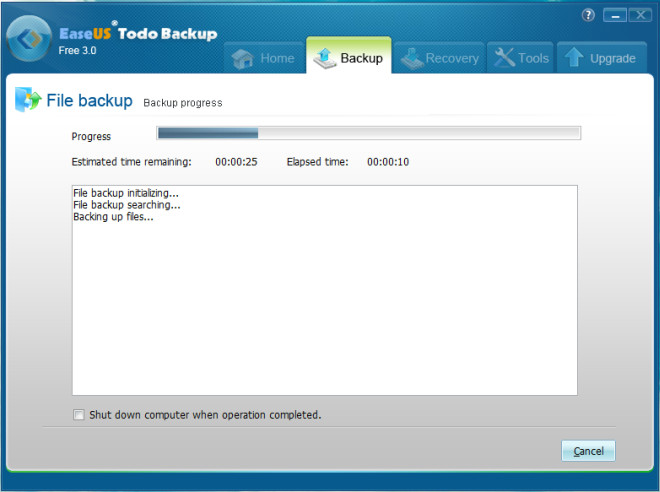Click the Tools wrench icon
Screen dimensions: 660x492
pos(504,57)
